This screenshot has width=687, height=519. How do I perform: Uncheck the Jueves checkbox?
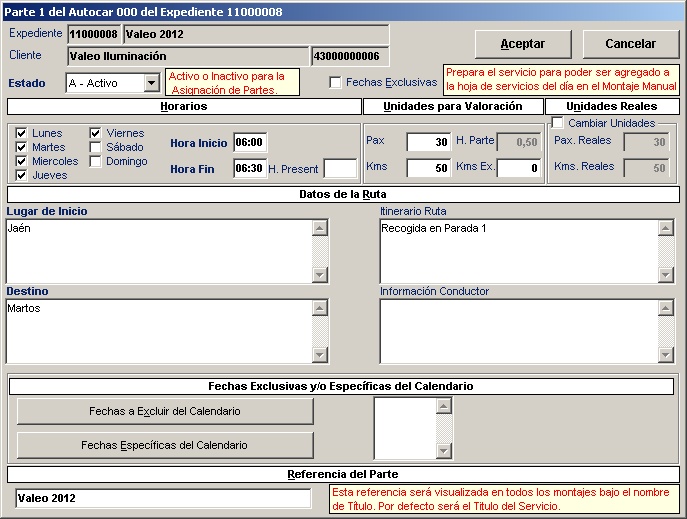(x=21, y=175)
